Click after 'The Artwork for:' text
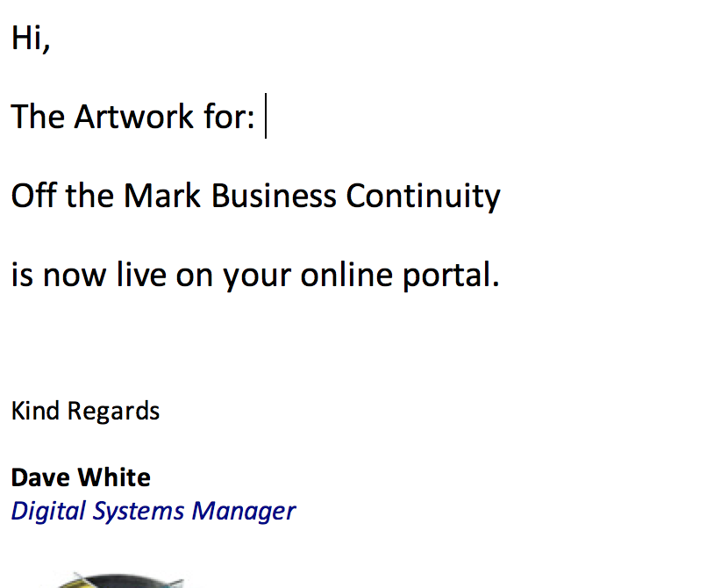Viewport: 728px width, 588px height. (266, 116)
